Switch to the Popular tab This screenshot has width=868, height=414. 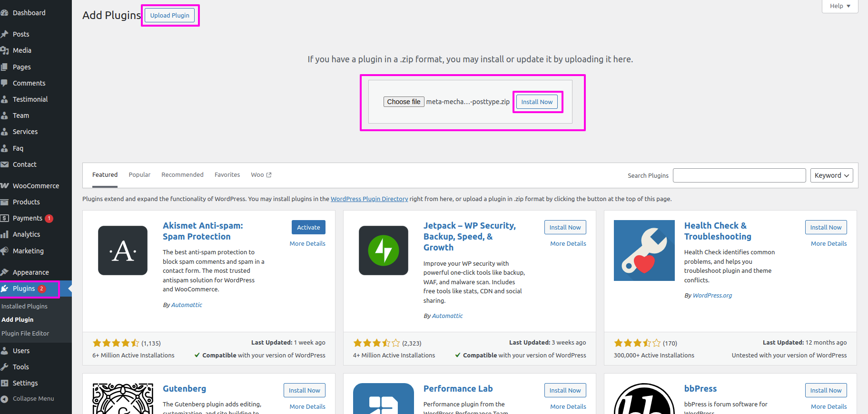(x=139, y=175)
